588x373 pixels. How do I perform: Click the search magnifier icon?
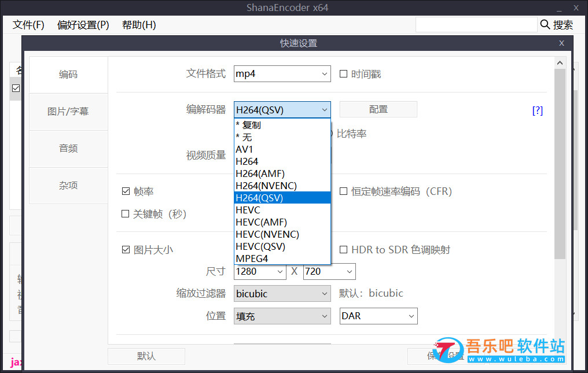[545, 25]
